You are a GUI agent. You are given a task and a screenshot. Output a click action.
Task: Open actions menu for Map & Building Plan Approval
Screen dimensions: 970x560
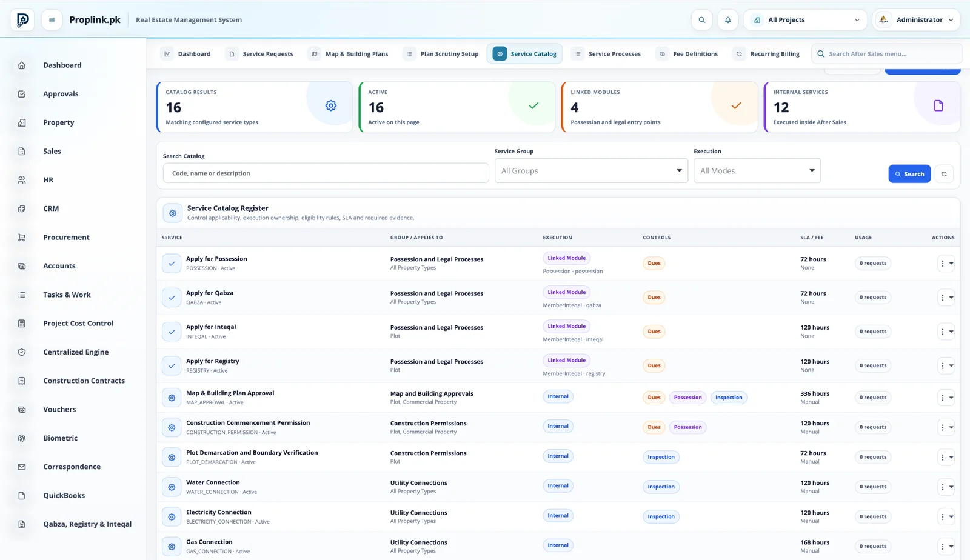[946, 398]
